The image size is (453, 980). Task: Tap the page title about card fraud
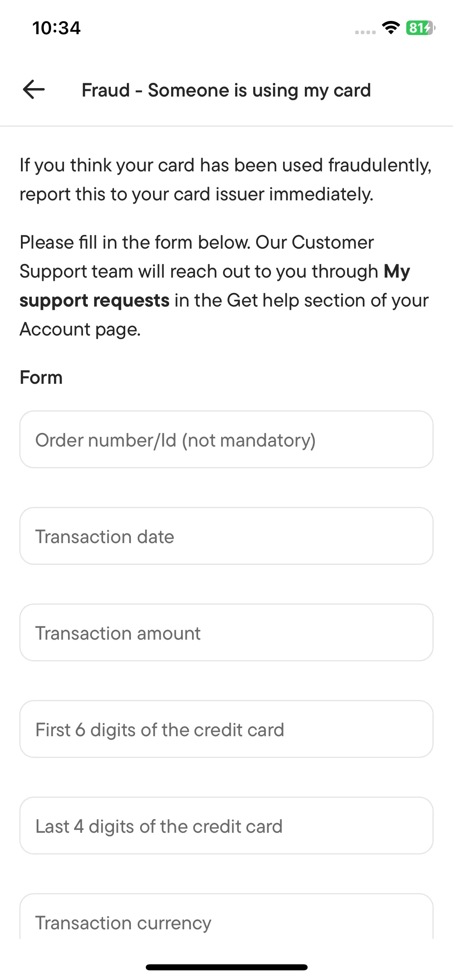pyautogui.click(x=226, y=90)
